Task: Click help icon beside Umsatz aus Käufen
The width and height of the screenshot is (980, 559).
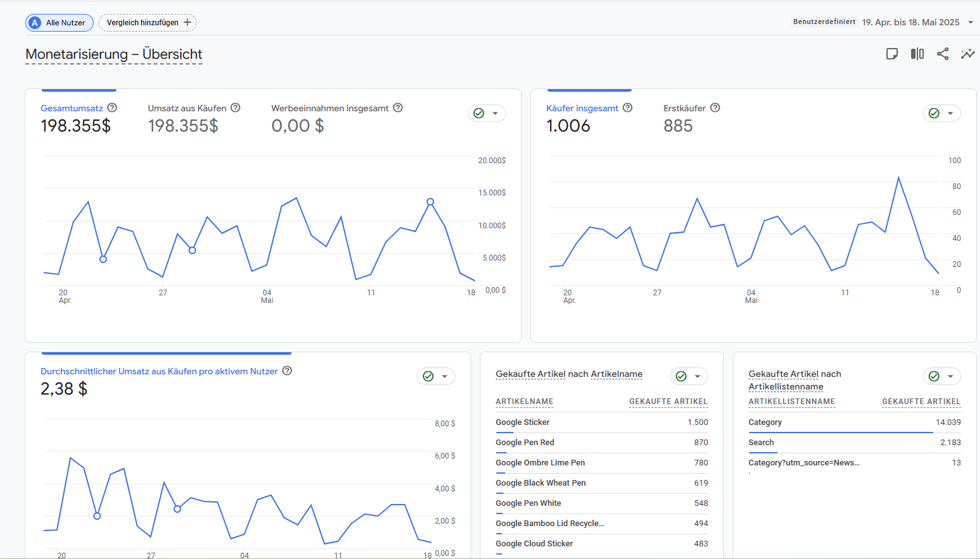Action: pyautogui.click(x=235, y=108)
